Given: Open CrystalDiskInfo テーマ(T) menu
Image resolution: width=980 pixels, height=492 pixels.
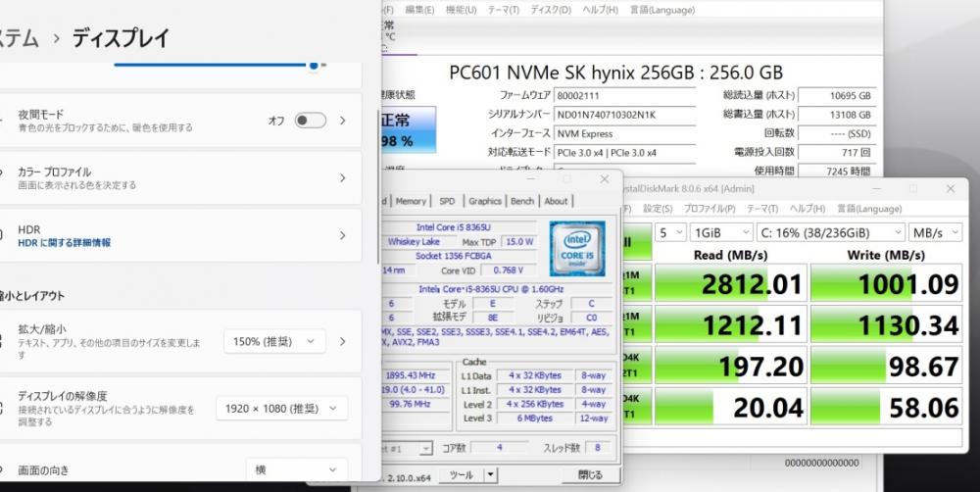Looking at the screenshot, I should [503, 10].
